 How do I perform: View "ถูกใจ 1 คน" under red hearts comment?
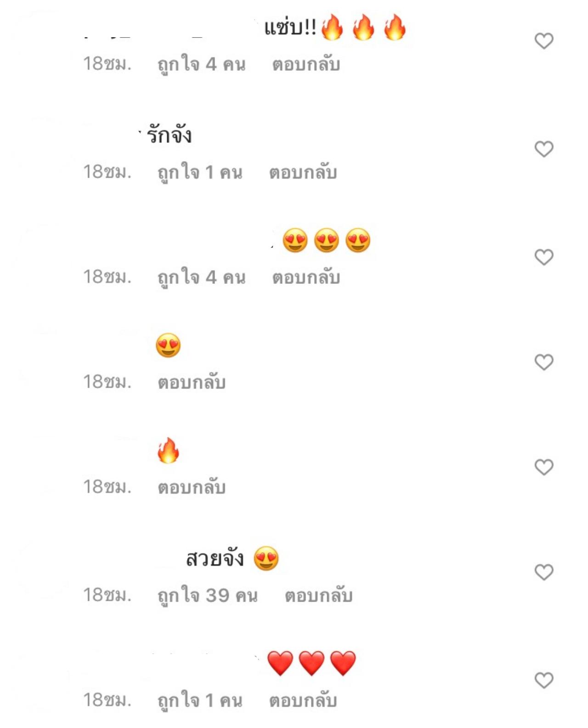click(199, 701)
